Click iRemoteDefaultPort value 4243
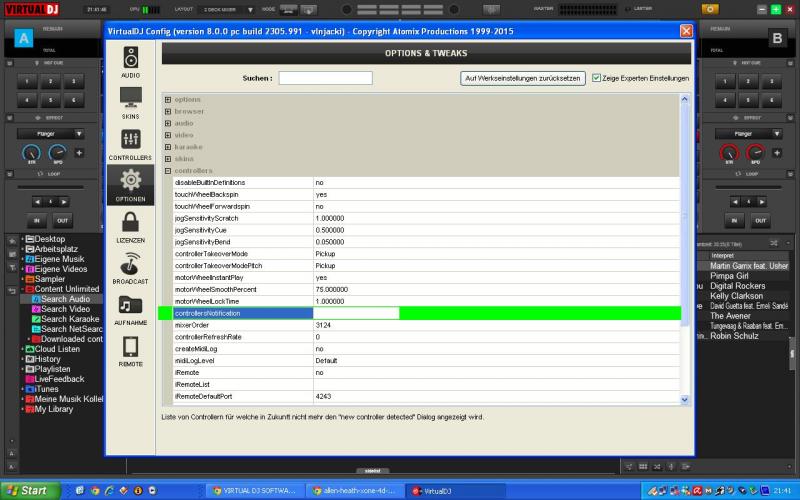The image size is (800, 500). pos(323,396)
